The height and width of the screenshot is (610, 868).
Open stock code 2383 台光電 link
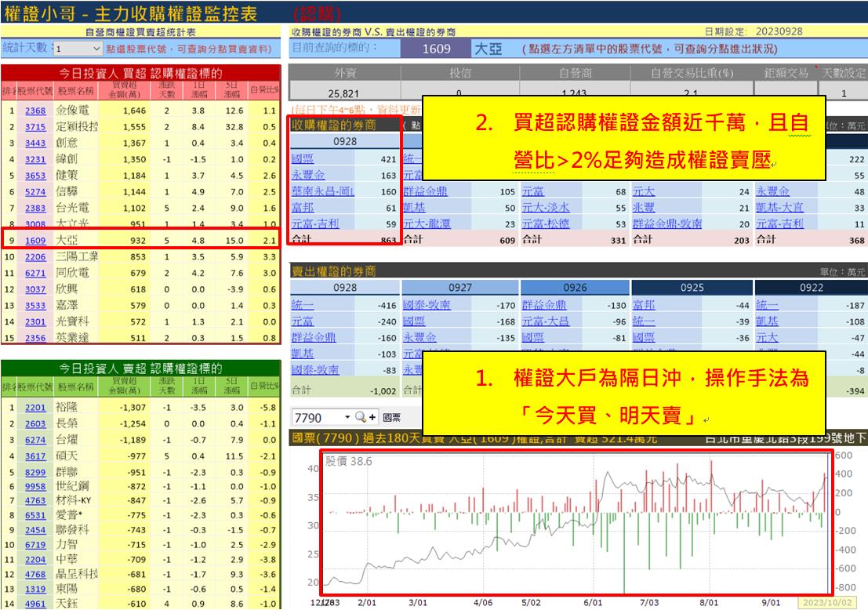pyautogui.click(x=35, y=208)
